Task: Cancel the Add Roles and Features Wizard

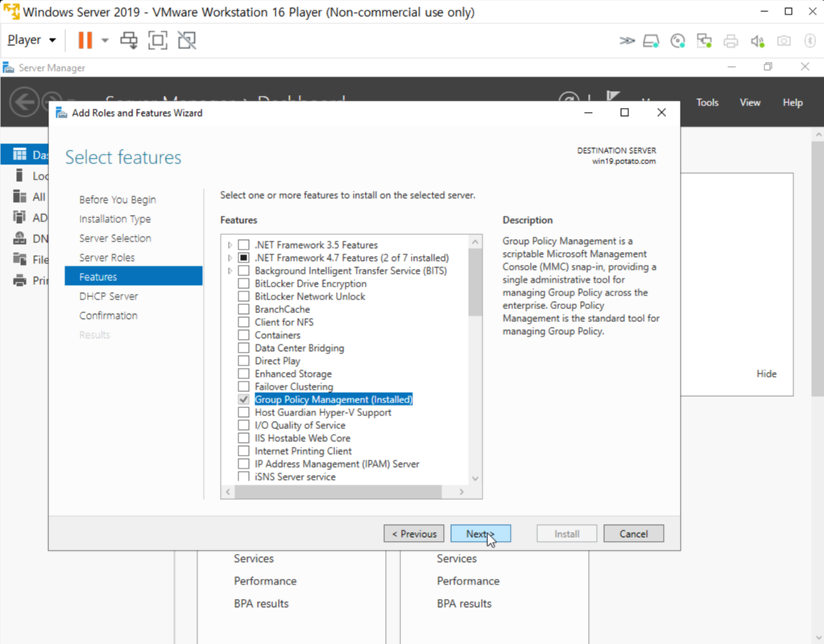Action: [633, 534]
